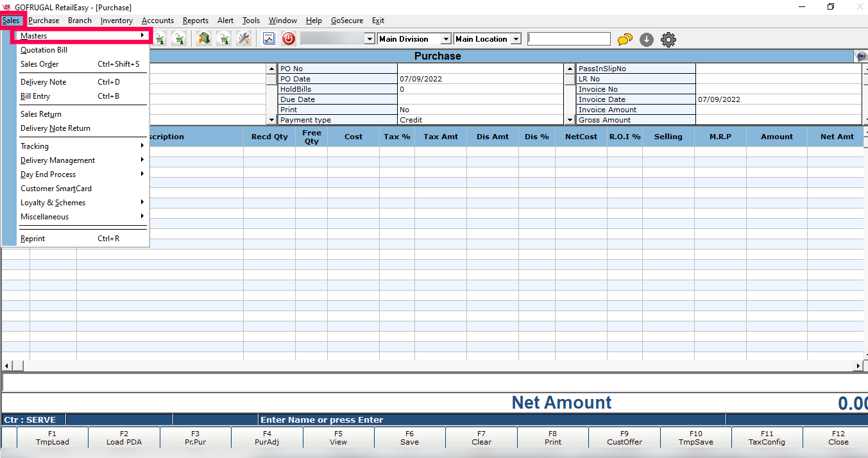Open the Reports menu
The width and height of the screenshot is (868, 458).
click(x=195, y=21)
